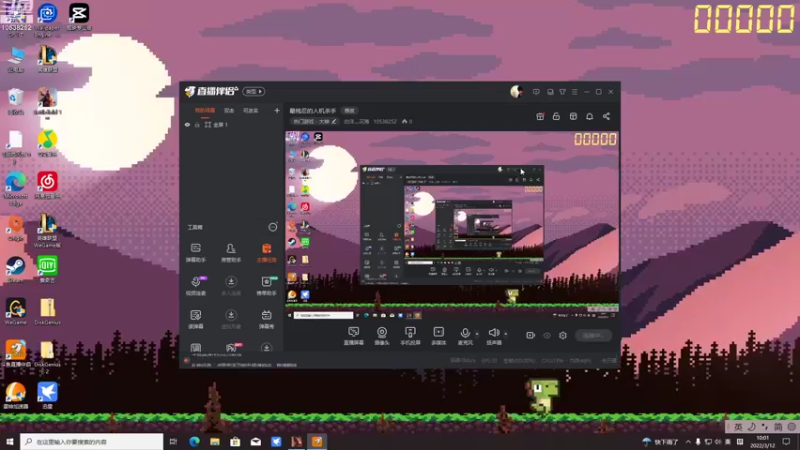Click the room number 10538252
This screenshot has width=800, height=450.
click(x=385, y=121)
